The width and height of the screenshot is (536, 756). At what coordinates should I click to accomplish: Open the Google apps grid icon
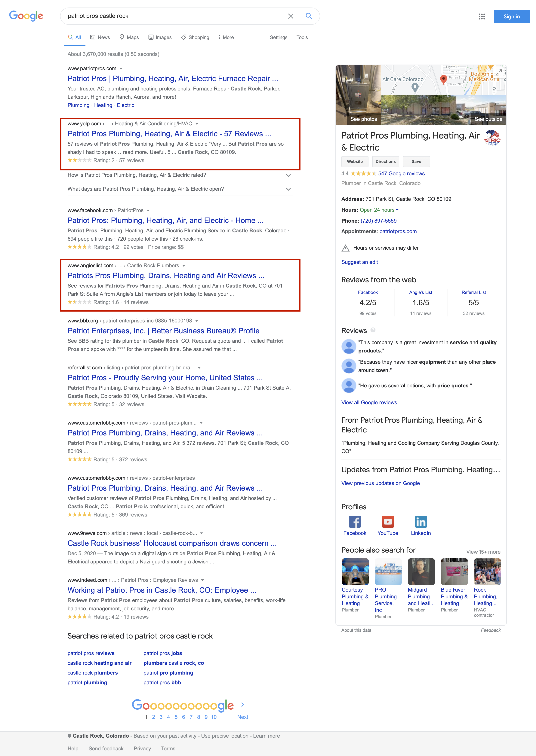click(482, 17)
